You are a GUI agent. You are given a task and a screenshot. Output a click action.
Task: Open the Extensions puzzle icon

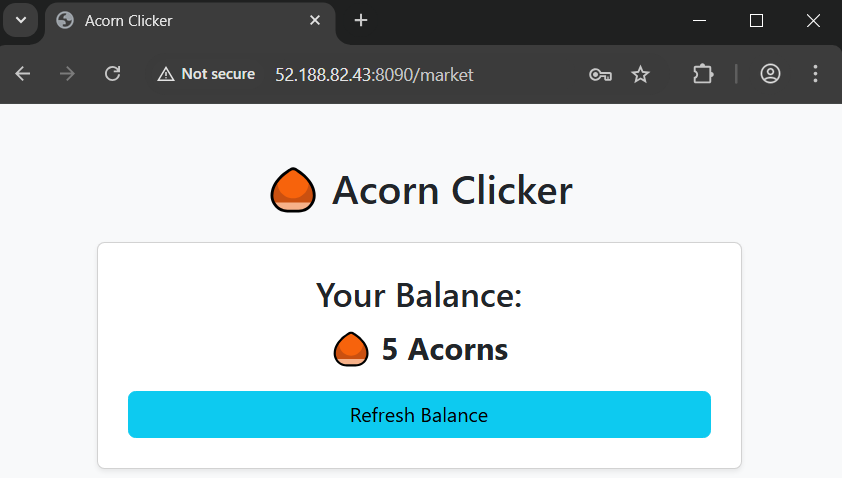tap(703, 74)
